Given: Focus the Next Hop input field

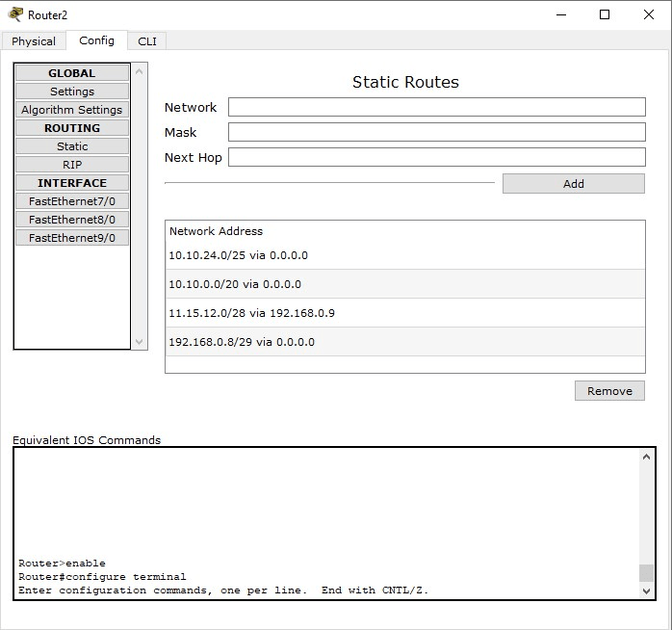Looking at the screenshot, I should 436,157.
